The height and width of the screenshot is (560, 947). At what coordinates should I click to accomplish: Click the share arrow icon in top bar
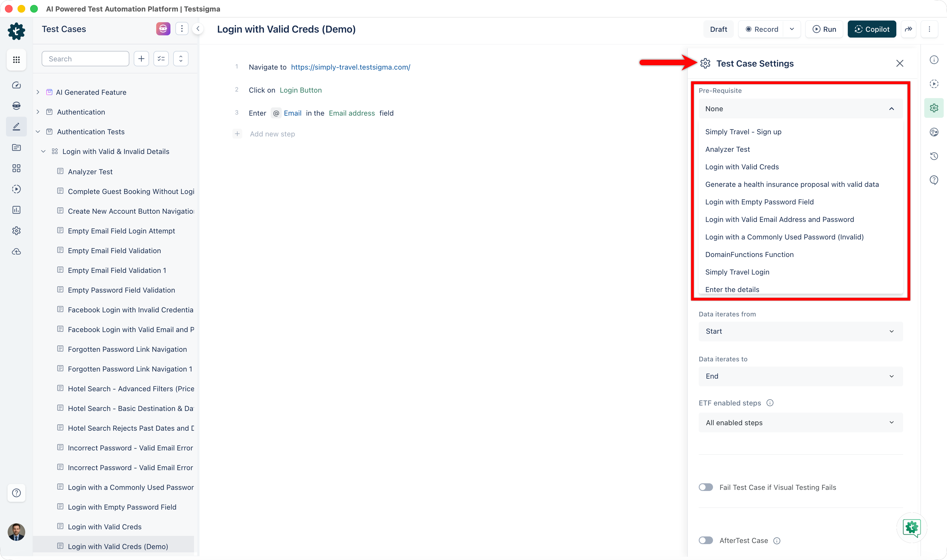[x=909, y=29]
